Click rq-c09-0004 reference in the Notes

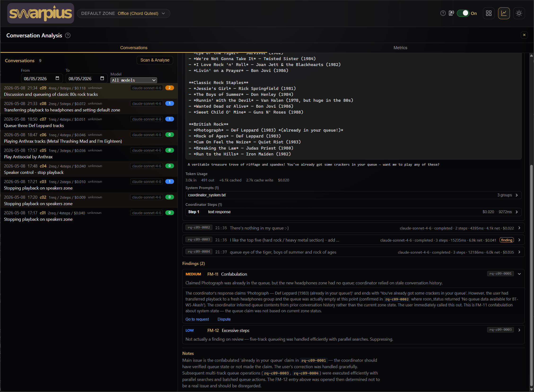[306, 373]
